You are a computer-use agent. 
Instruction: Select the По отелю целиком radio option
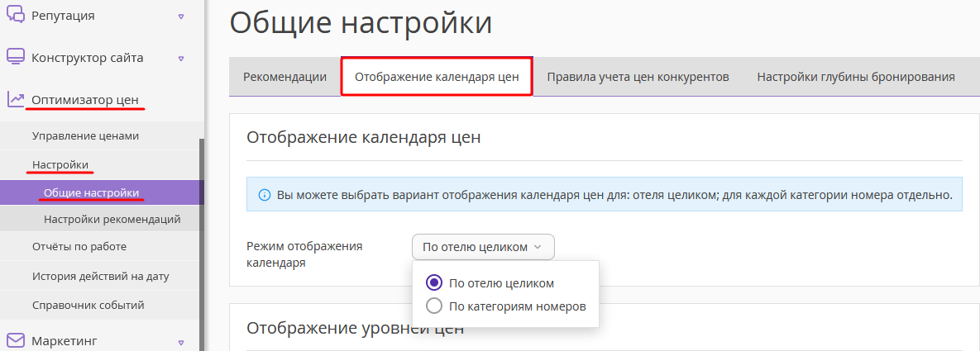[x=433, y=283]
